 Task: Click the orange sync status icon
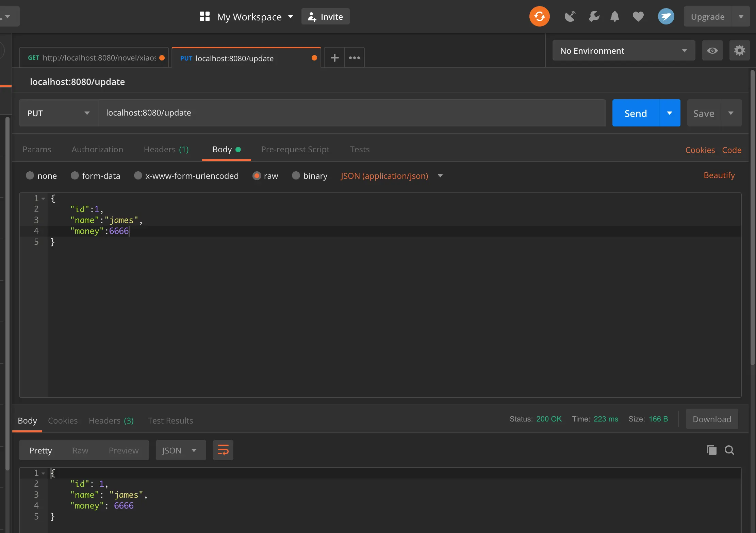[539, 16]
